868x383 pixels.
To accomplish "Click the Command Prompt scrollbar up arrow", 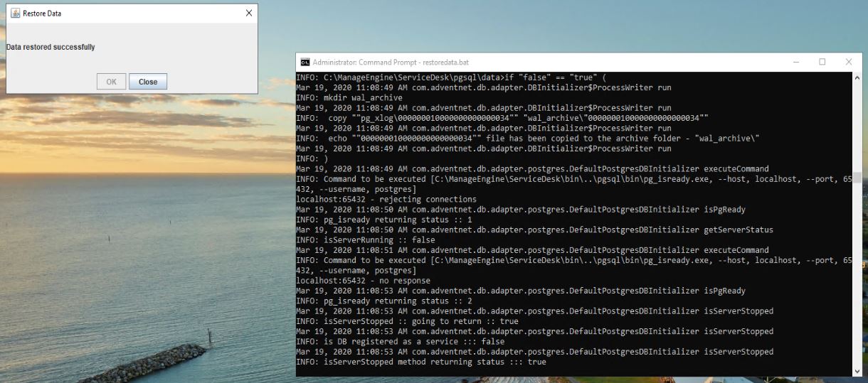I will point(857,77).
